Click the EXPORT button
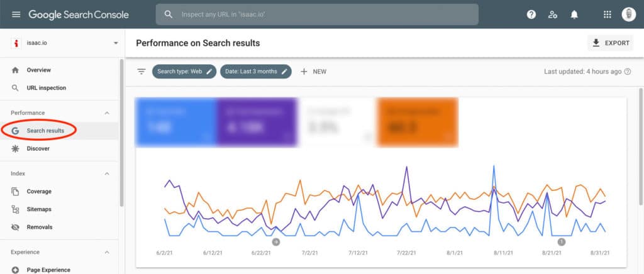The width and height of the screenshot is (644, 274). 610,43
